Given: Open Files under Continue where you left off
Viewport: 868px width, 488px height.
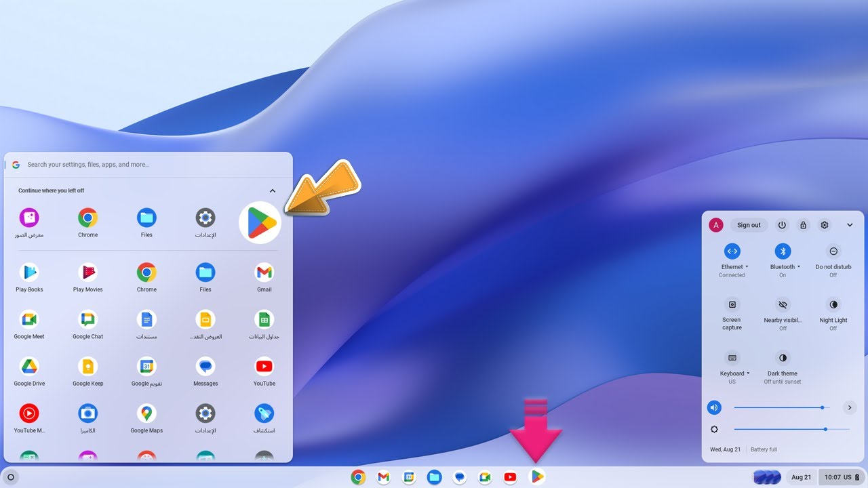Looking at the screenshot, I should 146,218.
